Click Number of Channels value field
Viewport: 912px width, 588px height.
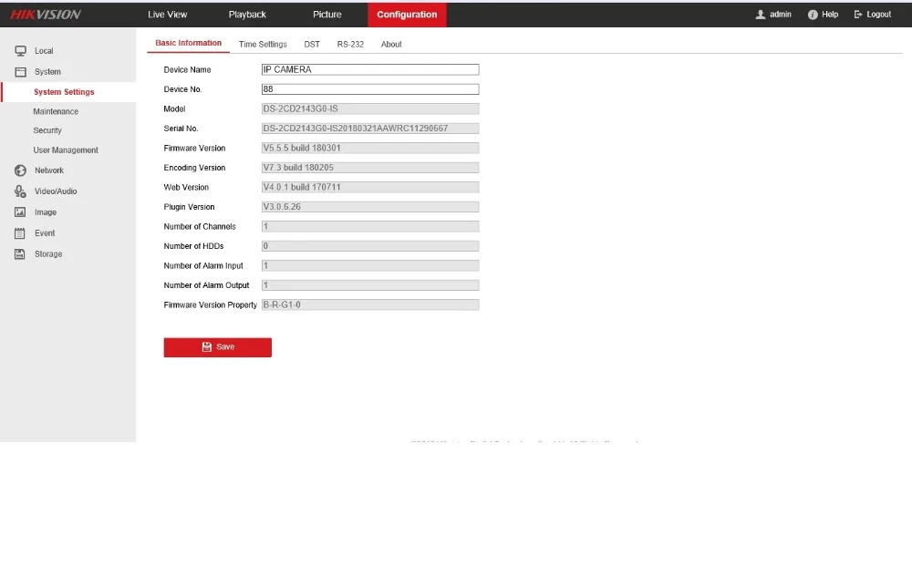point(370,226)
